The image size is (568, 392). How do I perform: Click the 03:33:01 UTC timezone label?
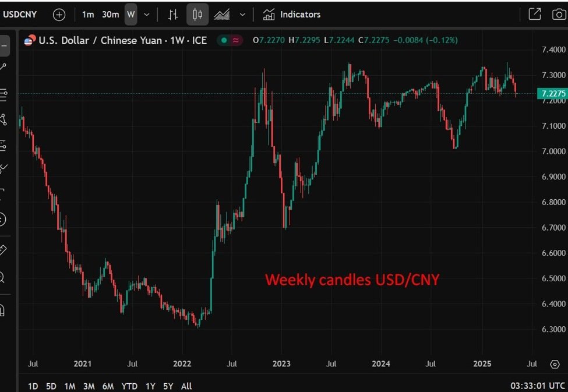tap(538, 386)
